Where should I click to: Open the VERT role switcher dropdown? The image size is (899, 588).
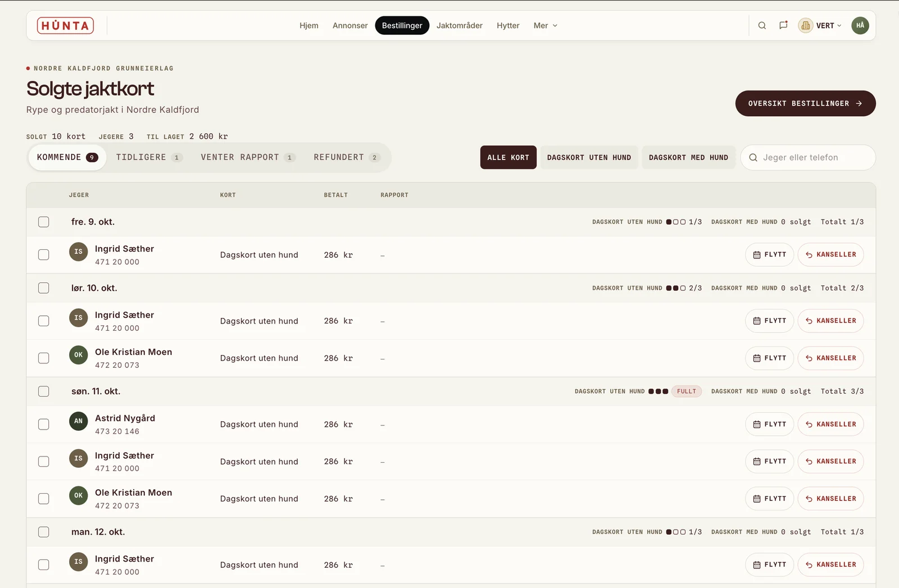(x=820, y=25)
